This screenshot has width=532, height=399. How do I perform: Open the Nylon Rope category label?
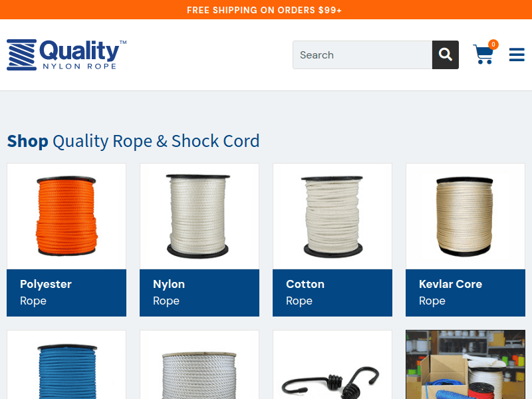(199, 293)
